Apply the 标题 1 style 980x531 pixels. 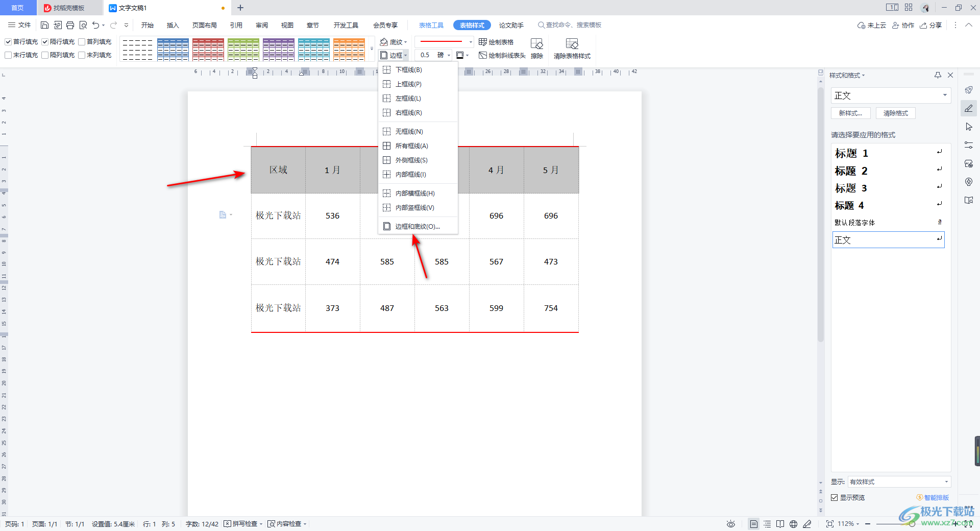[889, 153]
